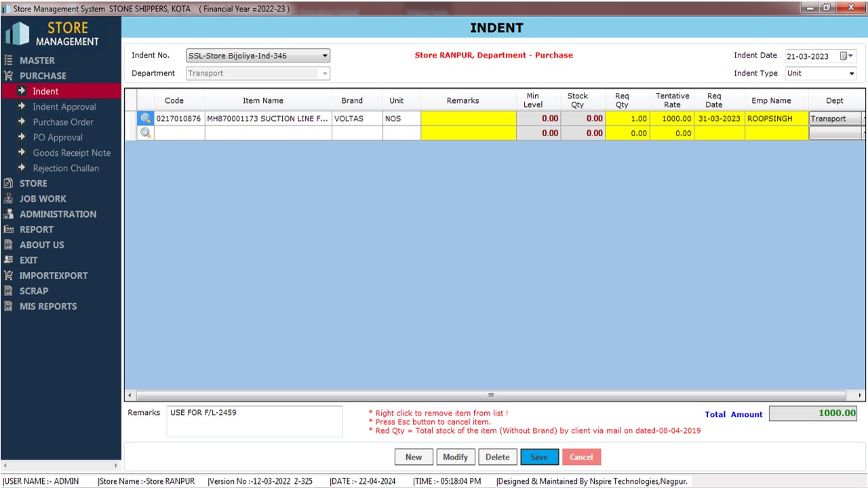Open Goods Receipt Note page
868x488 pixels.
coord(71,153)
